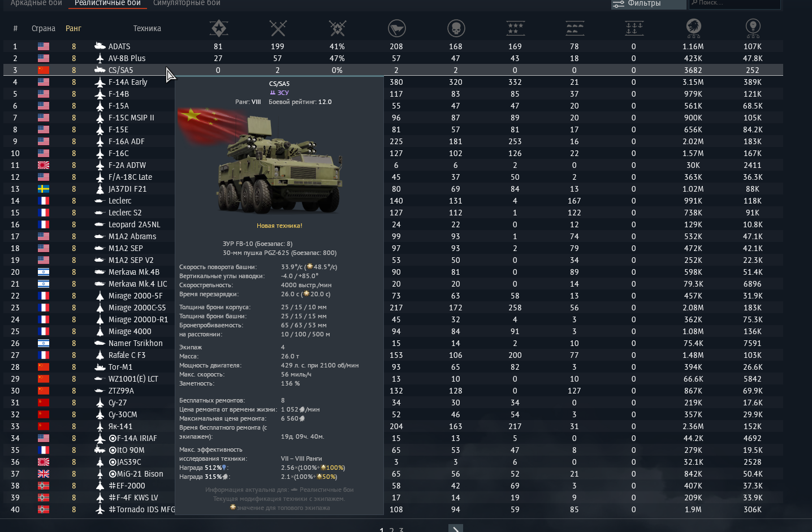Click the flag in the EF-2000 row
This screenshot has width=812, height=532.
click(44, 486)
